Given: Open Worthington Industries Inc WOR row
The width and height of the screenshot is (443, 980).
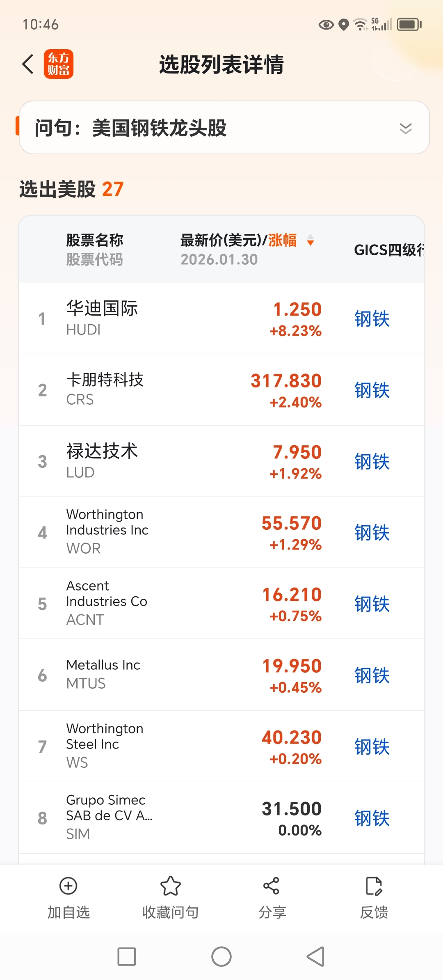Looking at the screenshot, I should (221, 532).
